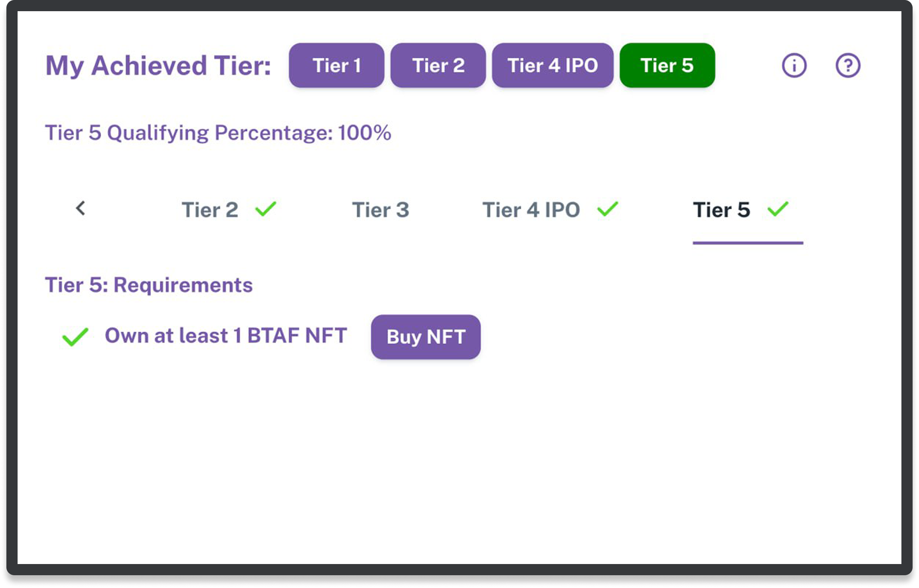Click the green checkmark beside Tier 2

(267, 209)
